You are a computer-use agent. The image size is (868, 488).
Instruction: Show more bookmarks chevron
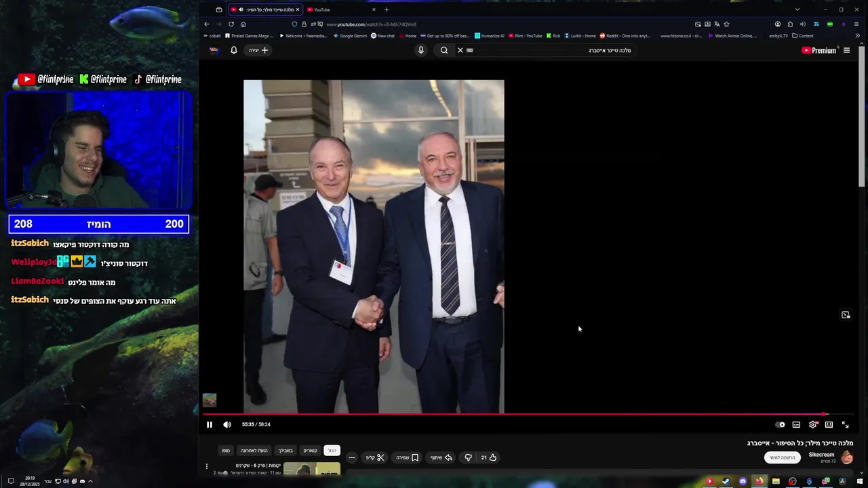point(858,36)
